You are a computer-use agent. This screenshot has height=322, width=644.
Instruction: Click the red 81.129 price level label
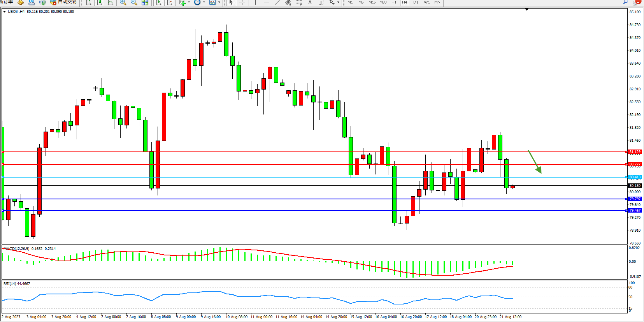click(635, 152)
